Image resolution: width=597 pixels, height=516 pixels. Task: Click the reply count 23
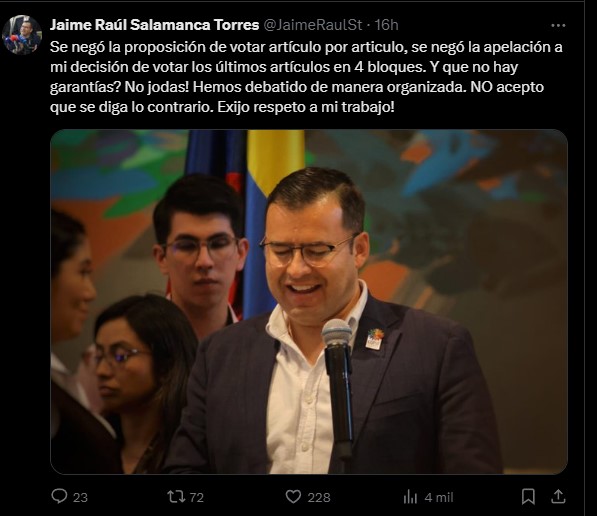[80, 497]
